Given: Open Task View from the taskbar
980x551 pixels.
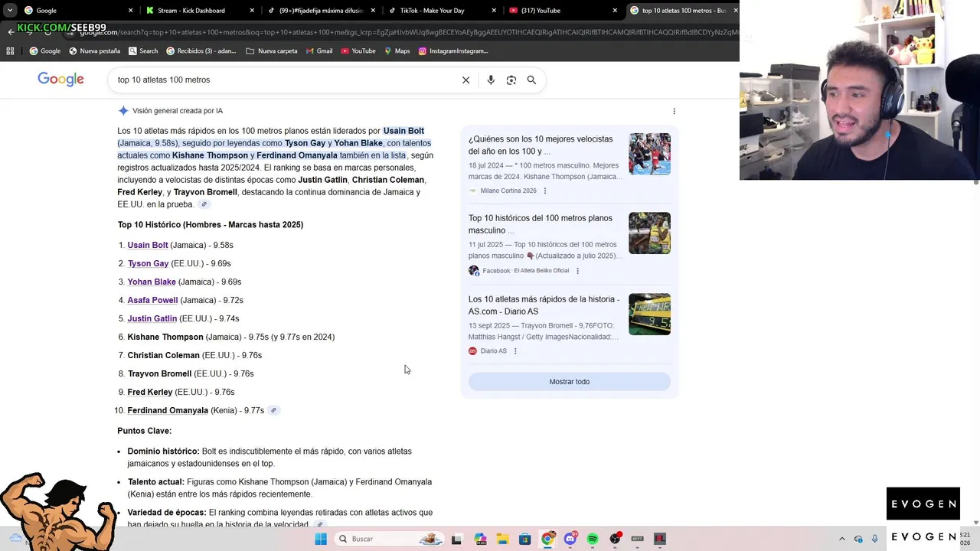Looking at the screenshot, I should coord(457,539).
